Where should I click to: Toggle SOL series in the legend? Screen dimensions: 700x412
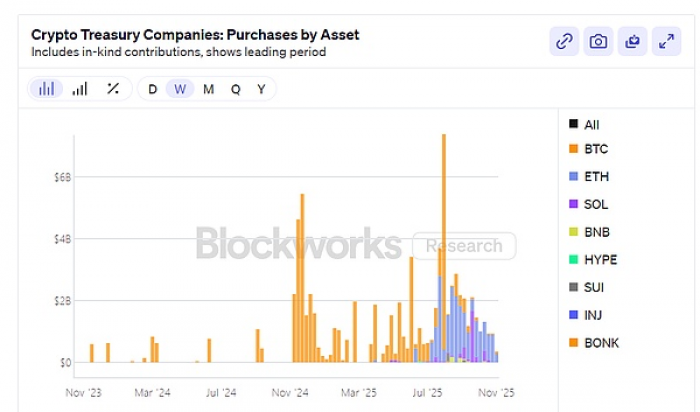click(x=596, y=204)
